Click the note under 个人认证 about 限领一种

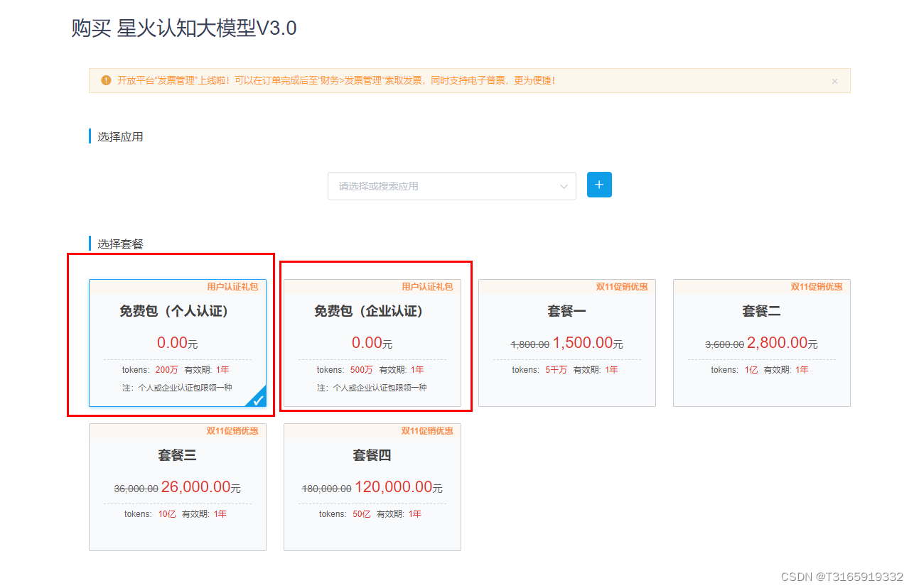pos(177,388)
